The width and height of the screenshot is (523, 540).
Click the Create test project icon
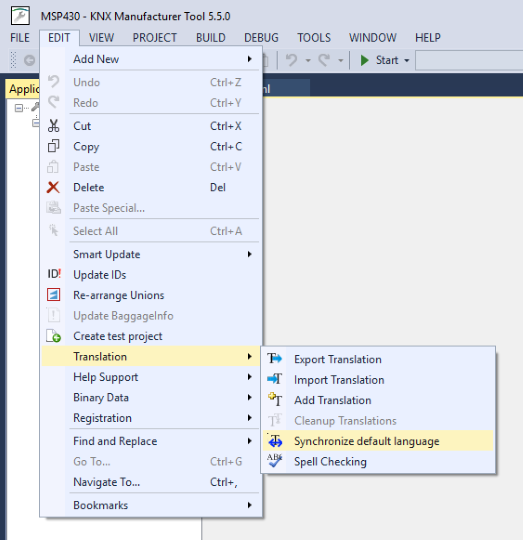point(53,336)
